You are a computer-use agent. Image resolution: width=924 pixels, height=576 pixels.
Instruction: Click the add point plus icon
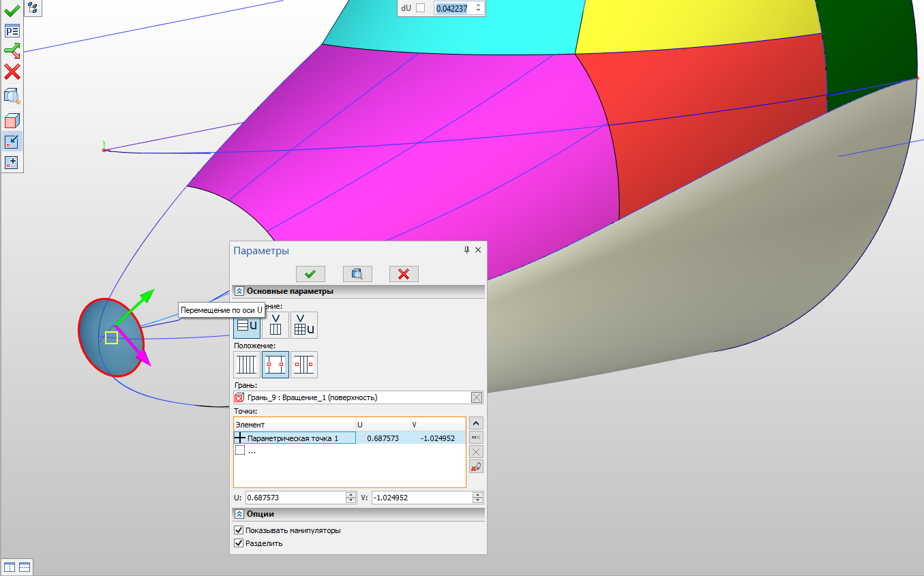(12, 162)
